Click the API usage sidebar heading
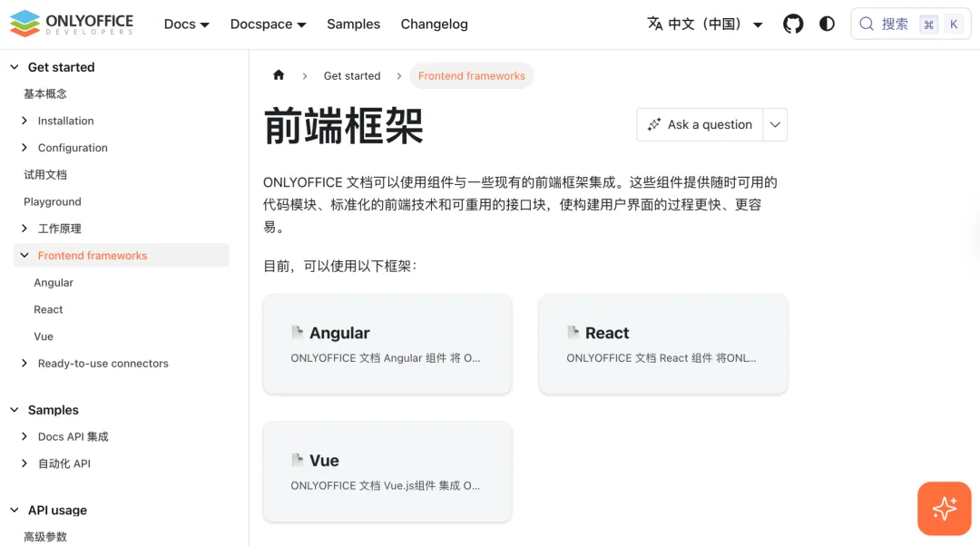The height and width of the screenshot is (546, 980). coord(57,510)
